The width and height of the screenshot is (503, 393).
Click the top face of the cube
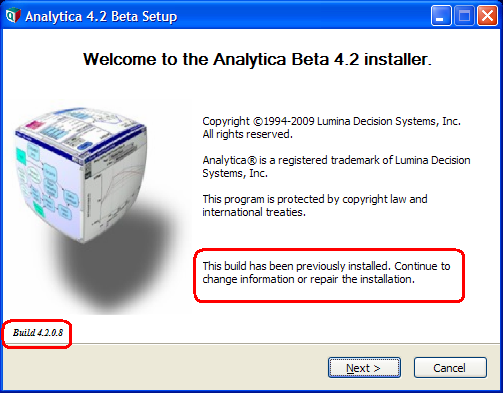click(x=82, y=132)
